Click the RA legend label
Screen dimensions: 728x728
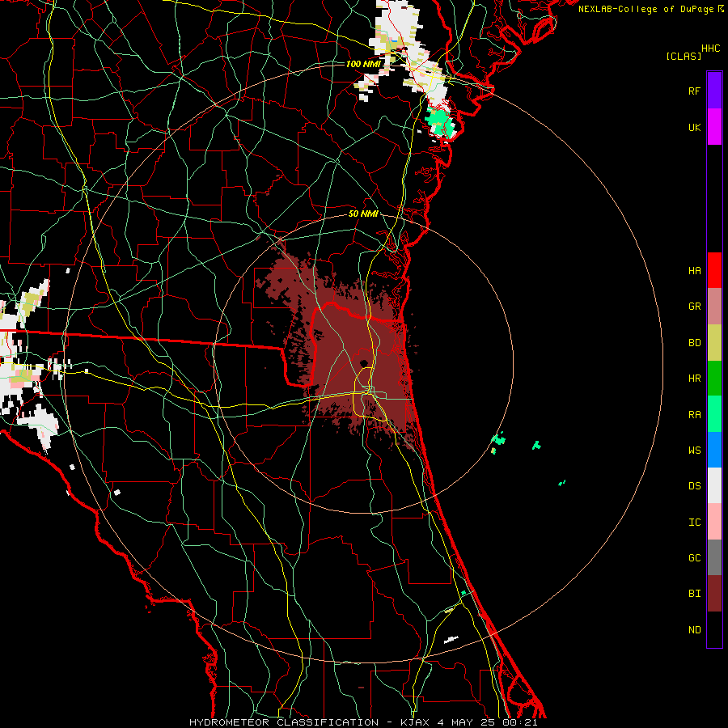click(x=694, y=414)
